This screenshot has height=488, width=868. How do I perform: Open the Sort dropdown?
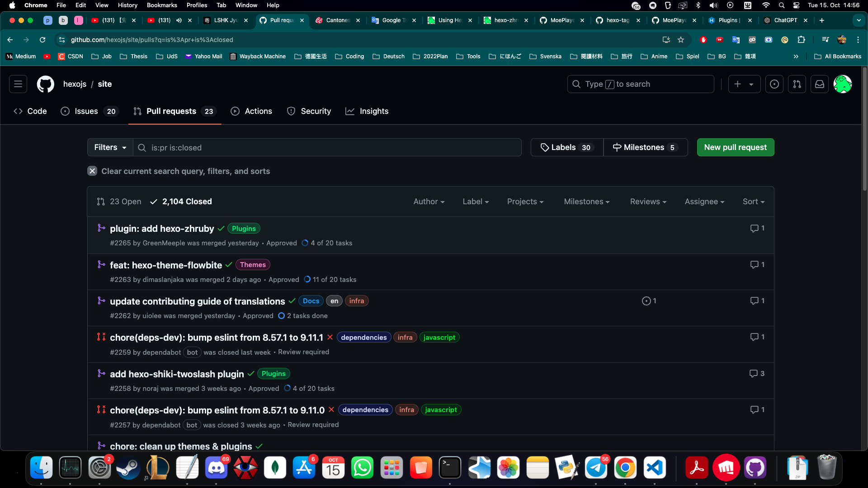click(754, 202)
